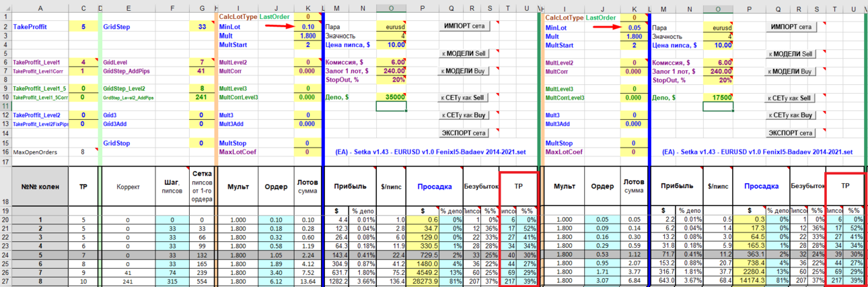Click the grid pips cell 554
Screen dimensions: 868x287
click(x=201, y=281)
